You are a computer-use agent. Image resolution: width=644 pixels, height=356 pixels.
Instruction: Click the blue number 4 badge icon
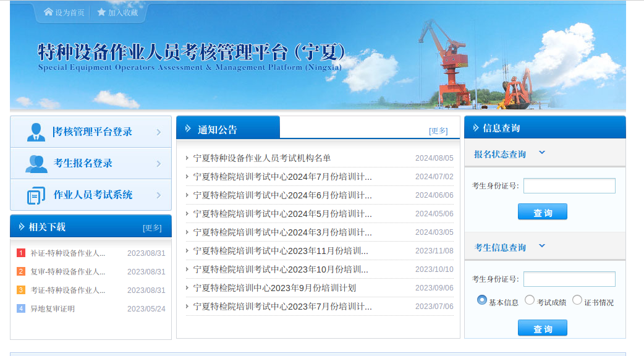click(x=21, y=309)
